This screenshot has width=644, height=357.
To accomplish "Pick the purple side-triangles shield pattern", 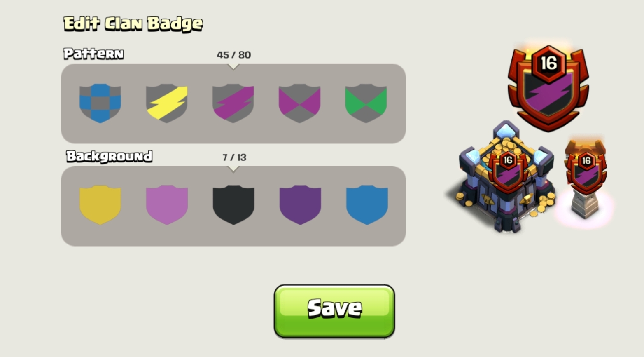I will coord(299,103).
